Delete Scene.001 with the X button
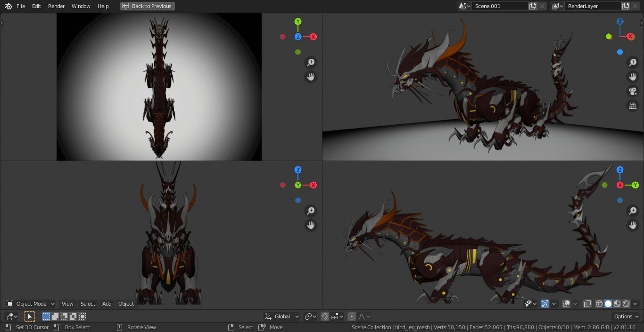This screenshot has height=332, width=644. [542, 6]
